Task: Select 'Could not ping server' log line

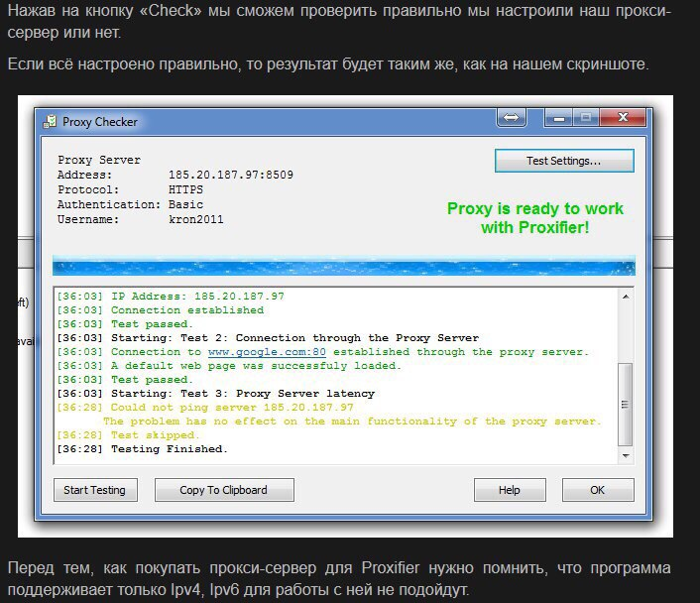Action: click(205, 408)
